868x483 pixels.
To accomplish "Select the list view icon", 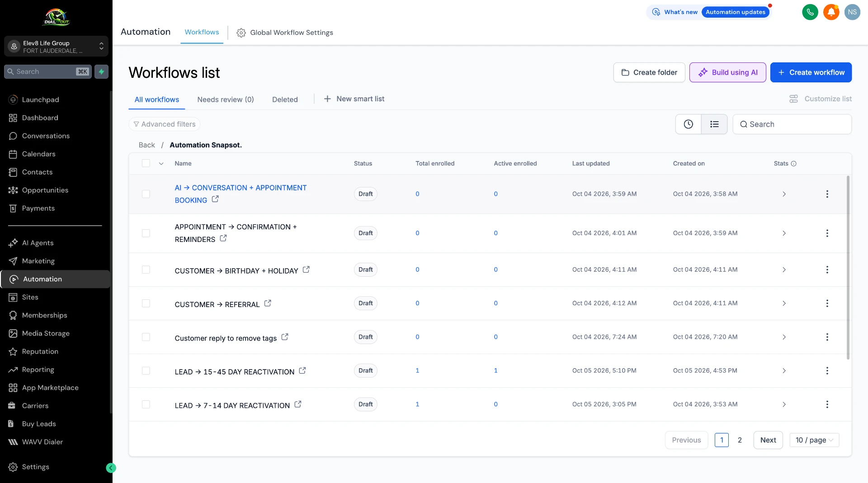I will point(714,124).
